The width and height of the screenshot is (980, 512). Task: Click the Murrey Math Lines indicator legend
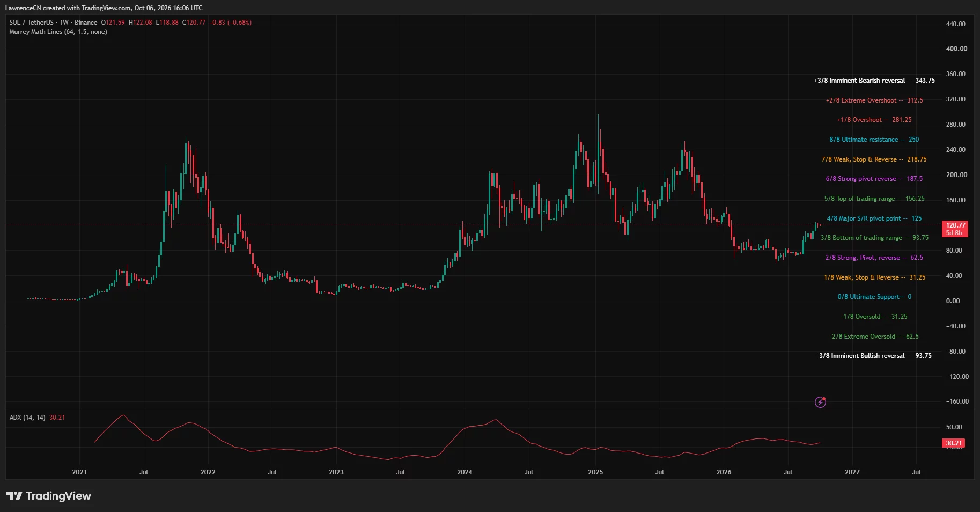(x=58, y=32)
